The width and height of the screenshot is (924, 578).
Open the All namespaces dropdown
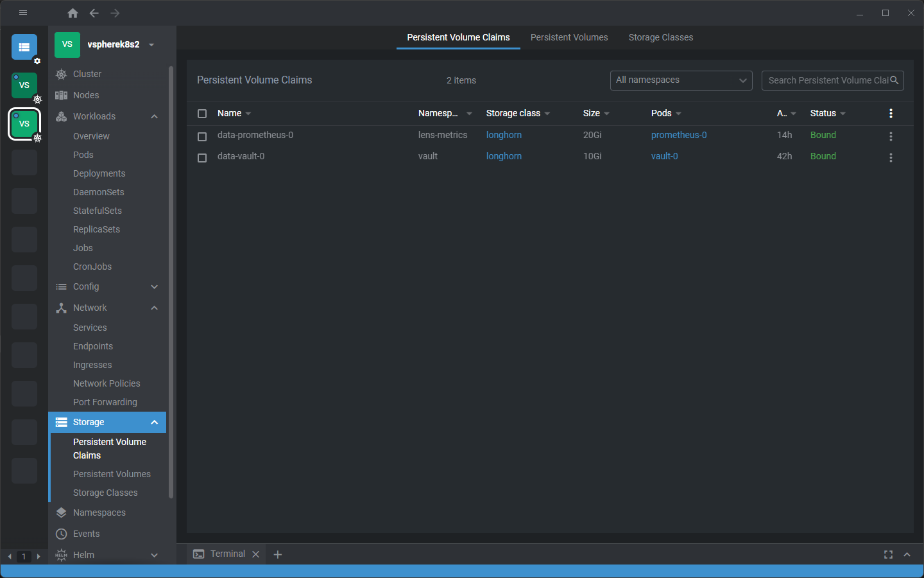pyautogui.click(x=681, y=80)
